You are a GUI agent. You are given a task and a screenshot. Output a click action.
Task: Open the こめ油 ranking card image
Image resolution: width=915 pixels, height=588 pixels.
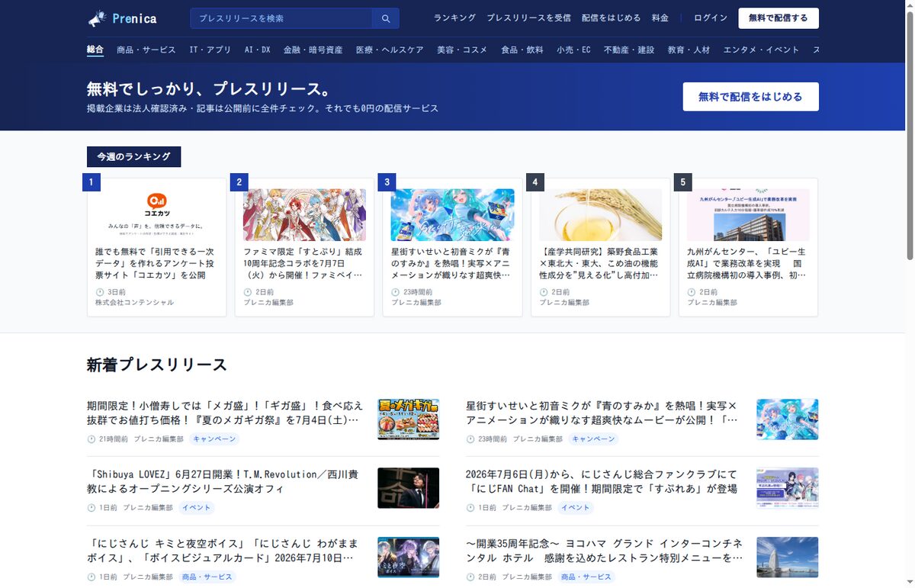click(x=600, y=215)
